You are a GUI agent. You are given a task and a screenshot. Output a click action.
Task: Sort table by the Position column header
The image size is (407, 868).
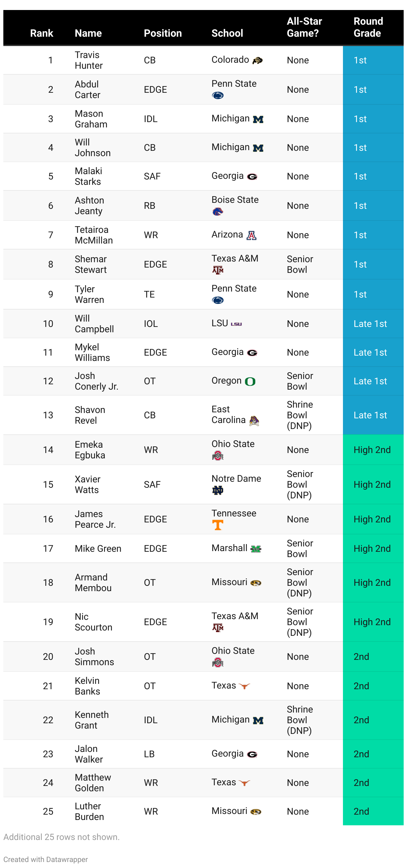pos(163,33)
